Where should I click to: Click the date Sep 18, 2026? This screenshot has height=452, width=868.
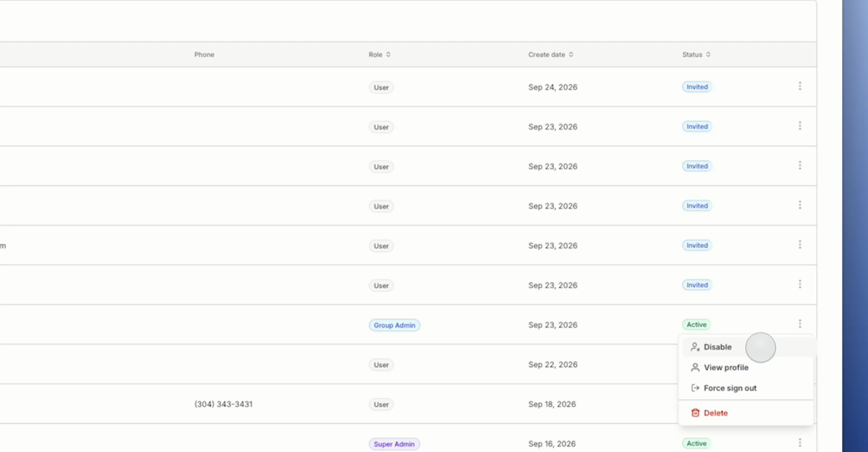[552, 404]
